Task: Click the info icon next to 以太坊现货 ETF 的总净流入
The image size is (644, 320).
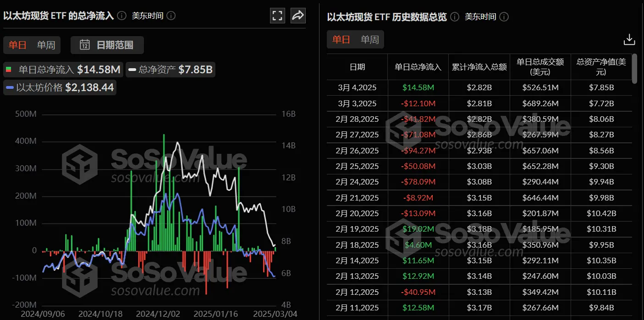Action: coord(121,15)
